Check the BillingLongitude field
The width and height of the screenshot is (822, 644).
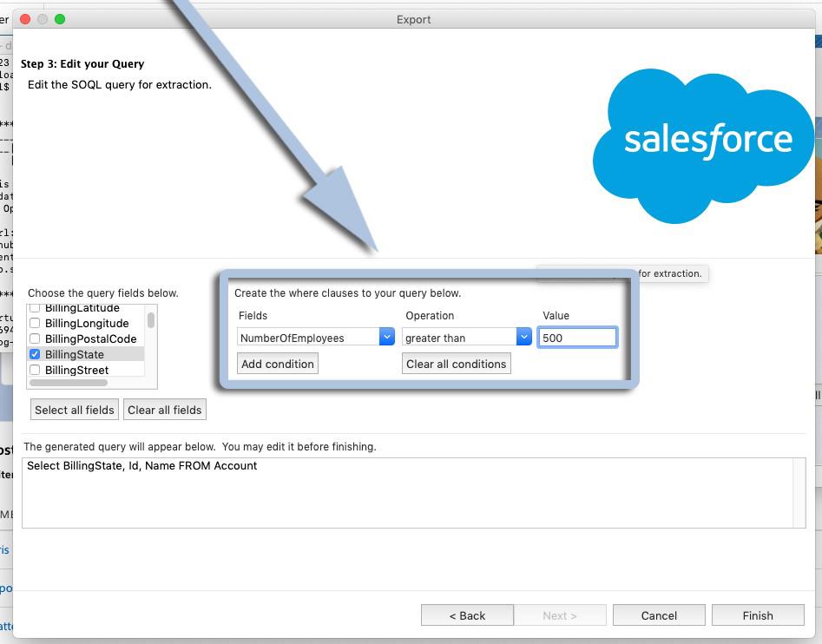(35, 323)
